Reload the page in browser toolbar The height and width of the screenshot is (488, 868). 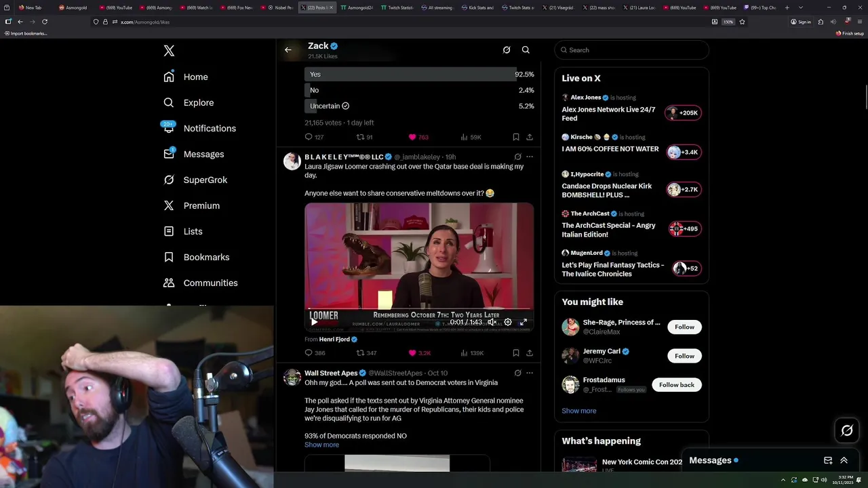pos(45,22)
